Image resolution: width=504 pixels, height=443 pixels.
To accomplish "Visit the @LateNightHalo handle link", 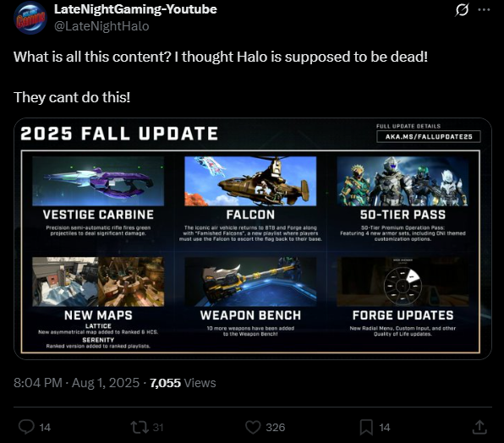I will coord(101,26).
